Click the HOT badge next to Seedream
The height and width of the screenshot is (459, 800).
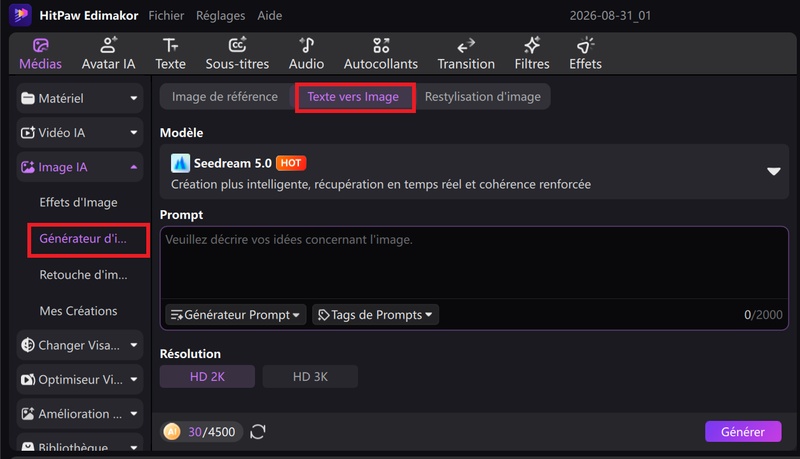point(291,163)
